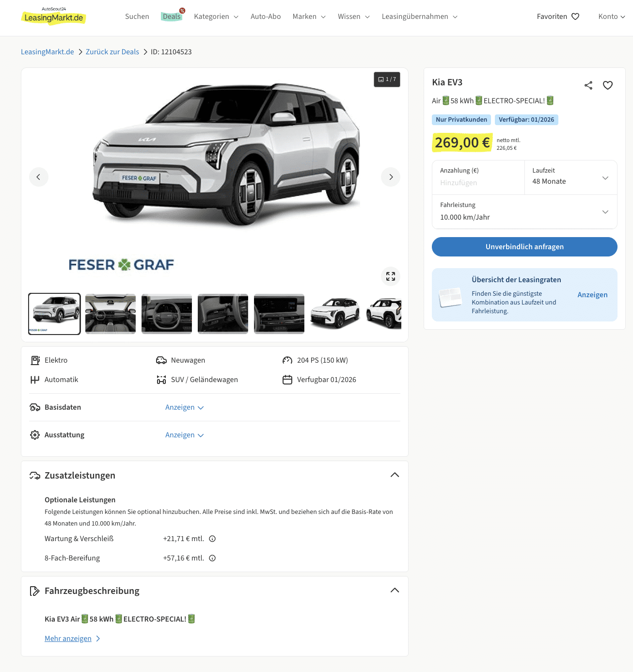The height and width of the screenshot is (672, 633).
Task: Collapse the Zusatzleistungen section
Action: coord(395,475)
